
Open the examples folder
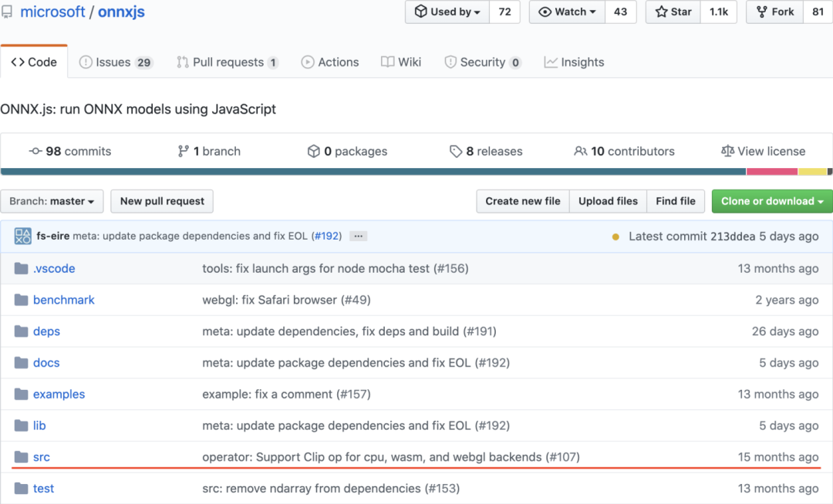[59, 394]
